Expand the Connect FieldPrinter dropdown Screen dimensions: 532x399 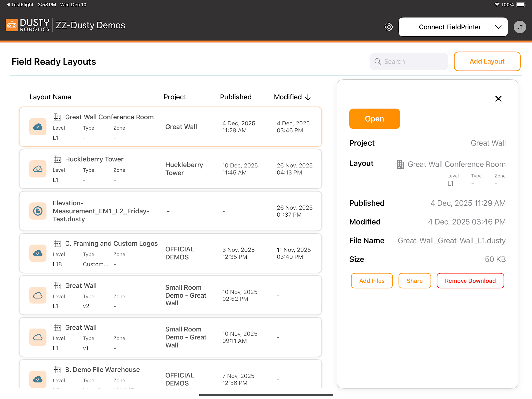[x=453, y=27]
